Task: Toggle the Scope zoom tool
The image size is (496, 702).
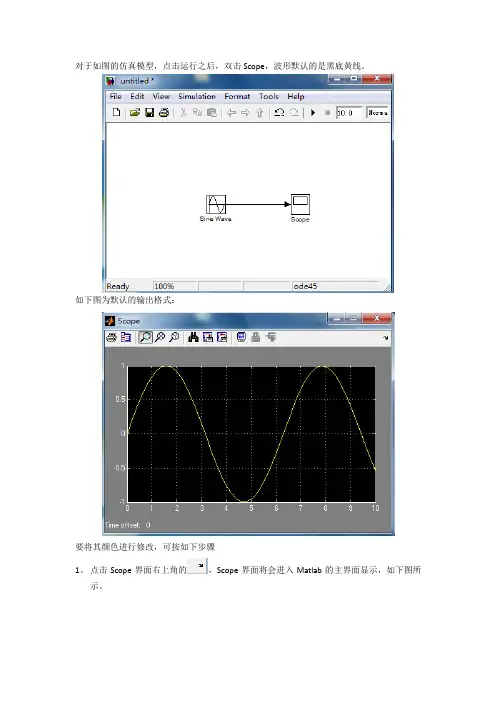Action: (x=145, y=338)
